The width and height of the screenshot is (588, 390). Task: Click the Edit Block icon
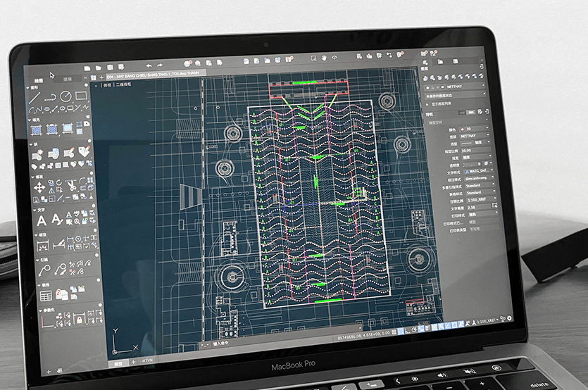[x=68, y=152]
